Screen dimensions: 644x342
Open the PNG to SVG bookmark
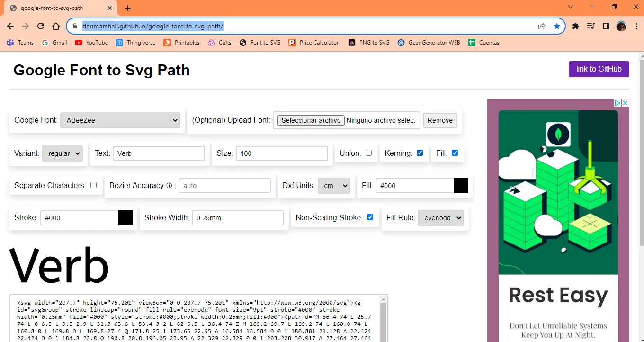click(x=369, y=43)
